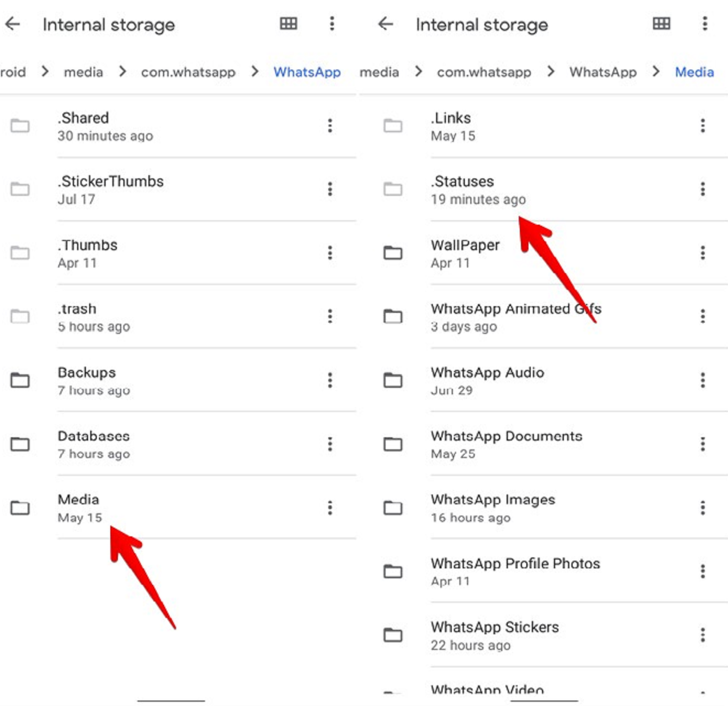The height and width of the screenshot is (706, 728).
Task: Open more options for WhatsApp Audio
Action: [x=703, y=380]
